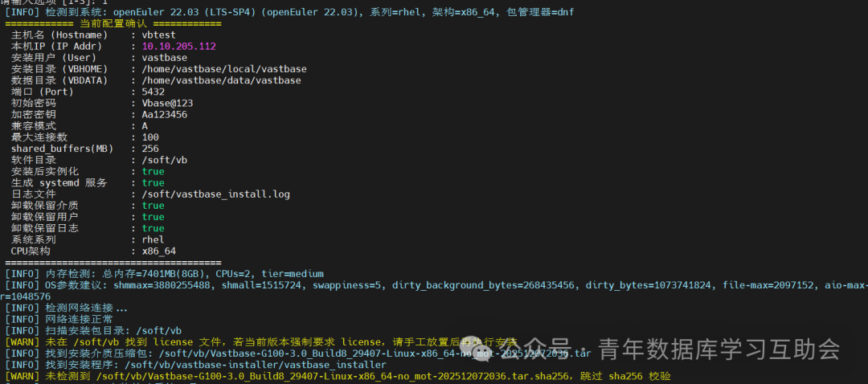Click log file path /soft/vastbase_install.log

[x=216, y=194]
